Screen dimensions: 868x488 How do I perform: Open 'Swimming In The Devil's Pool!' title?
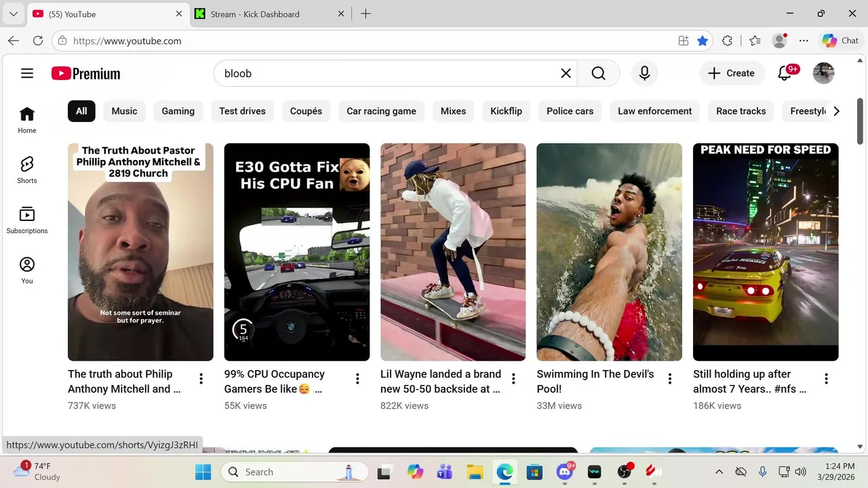pos(595,381)
